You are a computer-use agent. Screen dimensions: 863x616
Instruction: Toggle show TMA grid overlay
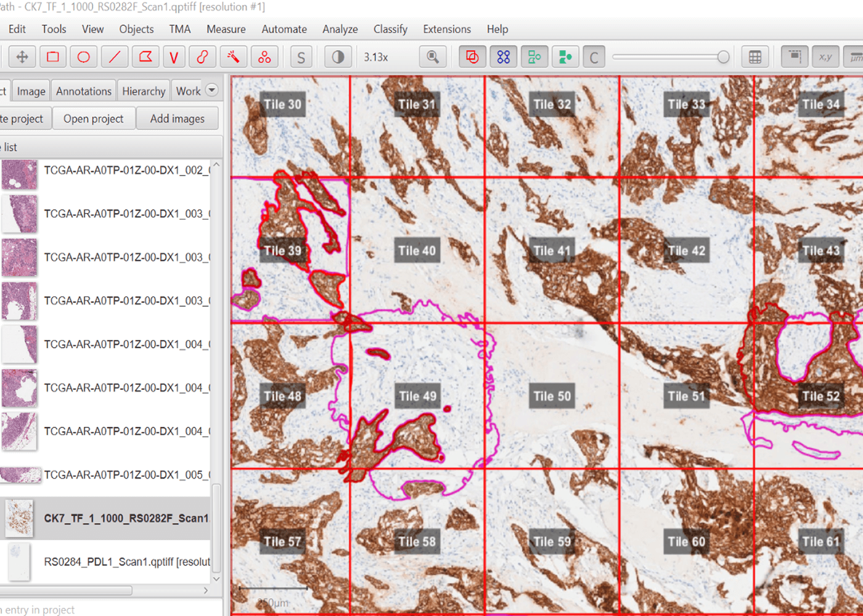[x=504, y=57]
